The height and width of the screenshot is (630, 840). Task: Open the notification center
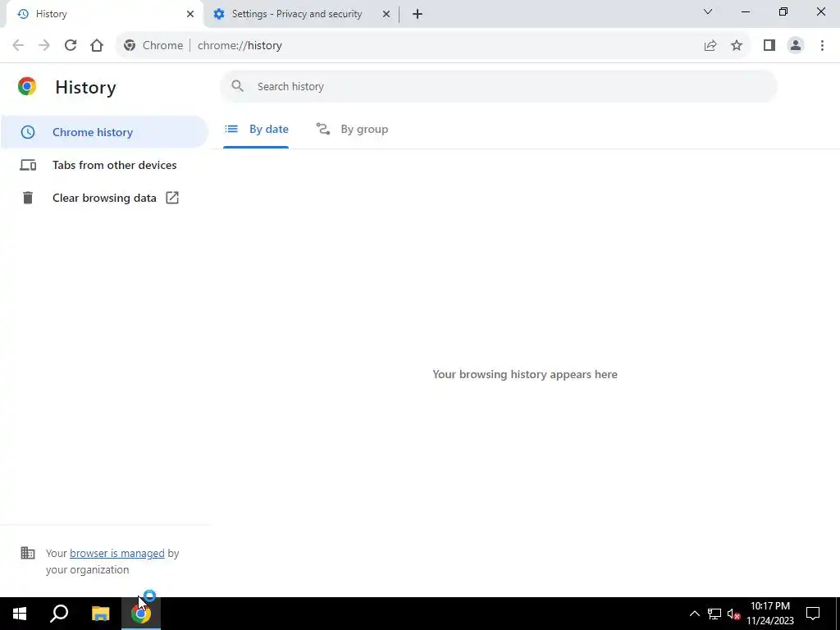point(813,614)
